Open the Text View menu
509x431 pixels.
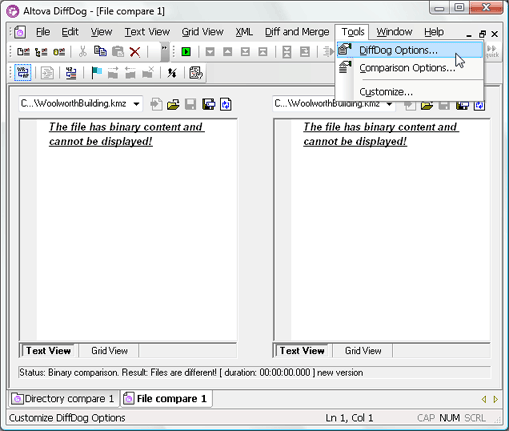tap(147, 32)
